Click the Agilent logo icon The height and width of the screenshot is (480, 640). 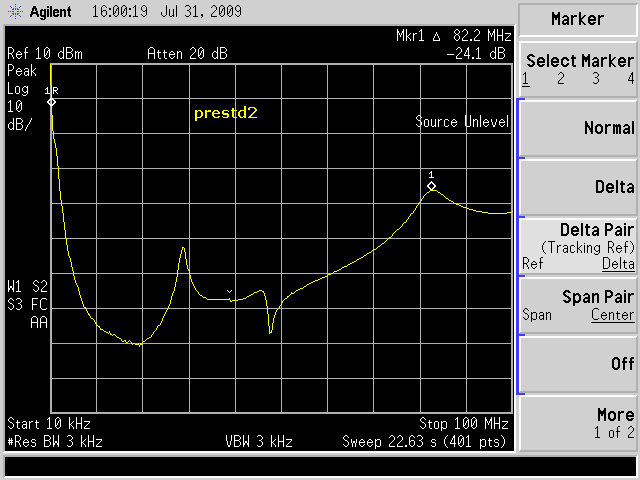point(16,11)
